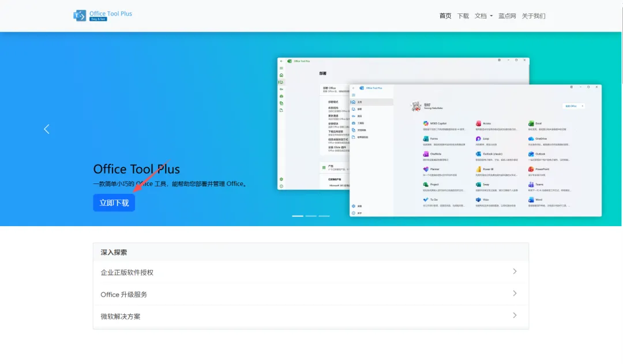Open the 蓝点网 navigation link

coord(507,16)
